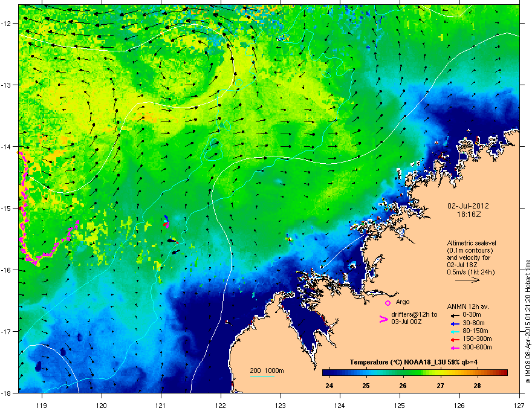This screenshot has height=411, width=532.
Task: Click the ANMN 12h av. legend heading
Action: pos(468,306)
